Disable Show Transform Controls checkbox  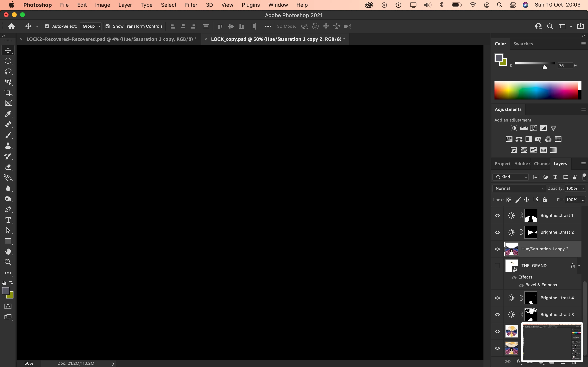pyautogui.click(x=108, y=27)
